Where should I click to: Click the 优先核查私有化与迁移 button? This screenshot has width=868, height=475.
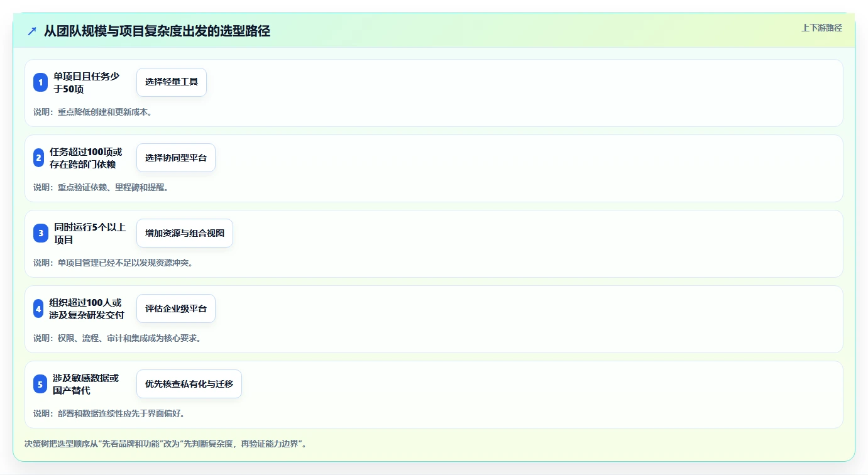189,384
